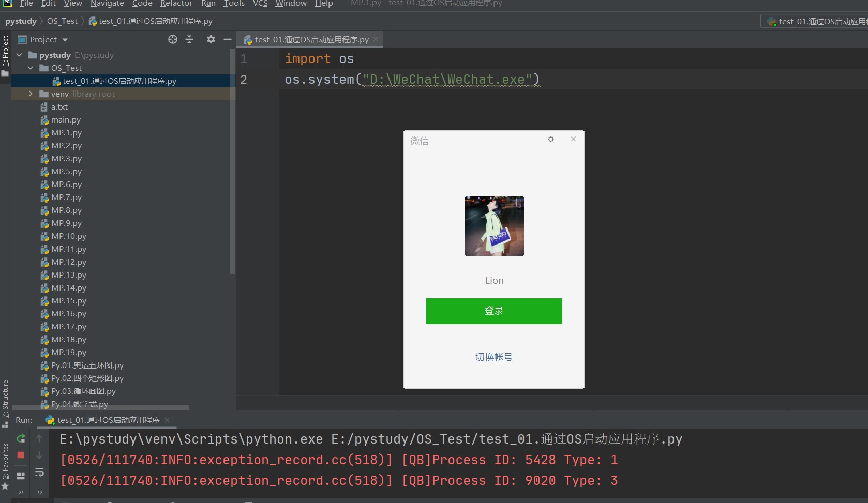This screenshot has width=868, height=503.
Task: Open Project panel settings gear
Action: 211,39
